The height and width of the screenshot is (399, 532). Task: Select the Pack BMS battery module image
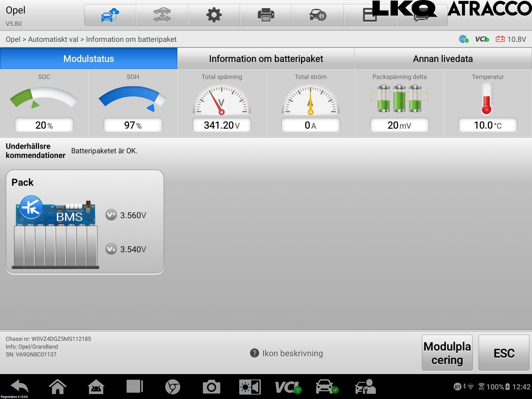click(x=56, y=232)
